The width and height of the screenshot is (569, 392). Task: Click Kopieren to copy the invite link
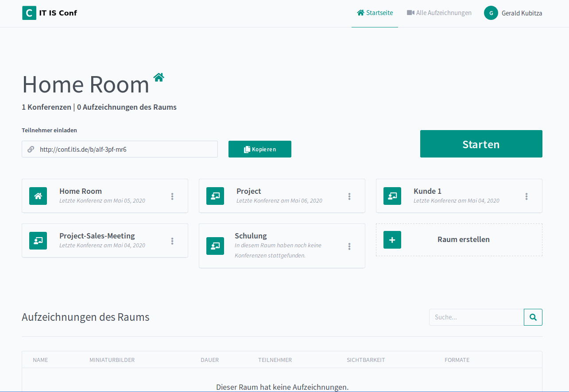click(x=259, y=149)
